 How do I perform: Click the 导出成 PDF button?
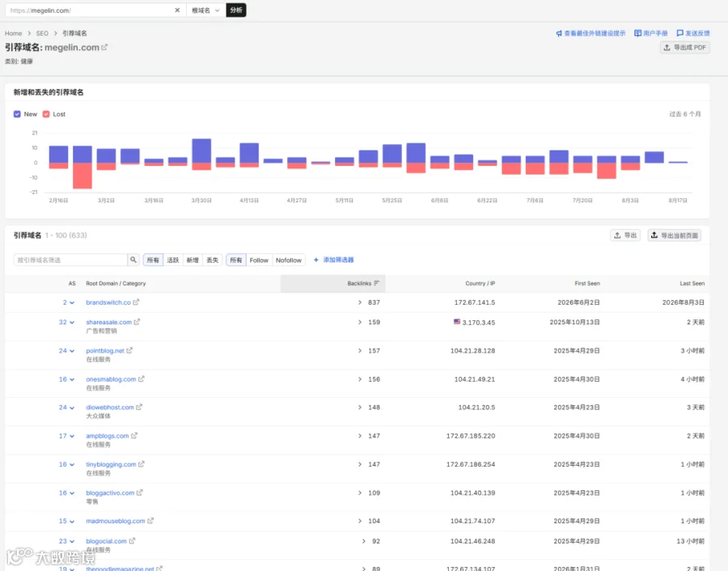685,48
